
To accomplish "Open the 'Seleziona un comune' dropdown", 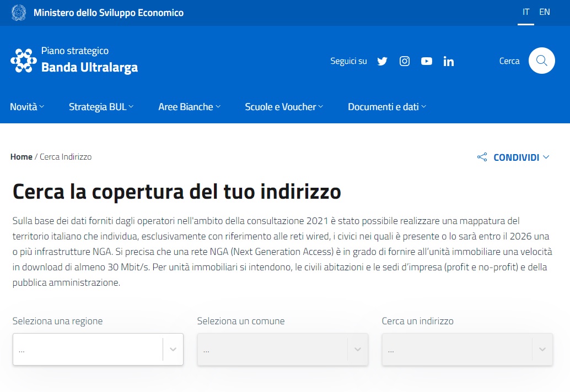I will coord(282,349).
